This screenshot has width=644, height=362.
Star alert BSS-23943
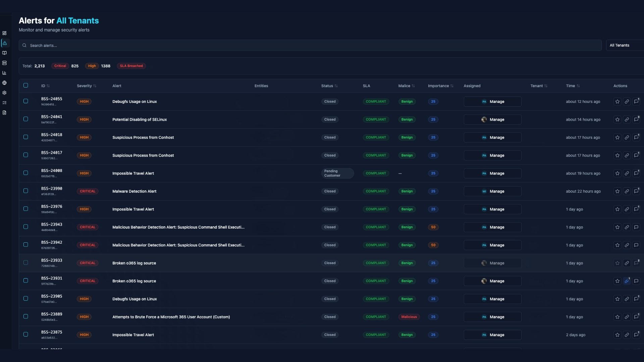click(x=617, y=227)
